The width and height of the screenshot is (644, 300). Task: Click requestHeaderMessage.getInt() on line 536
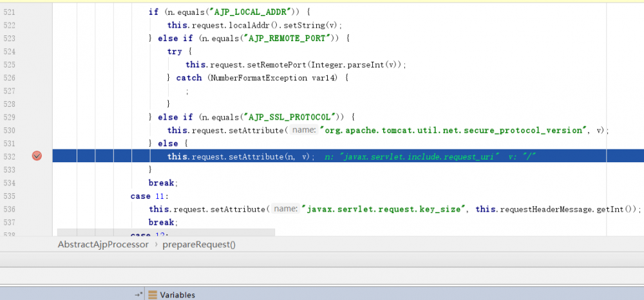(567, 209)
